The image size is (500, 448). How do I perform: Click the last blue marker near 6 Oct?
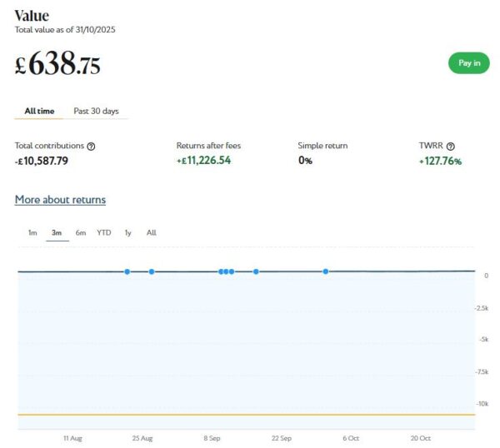point(326,271)
